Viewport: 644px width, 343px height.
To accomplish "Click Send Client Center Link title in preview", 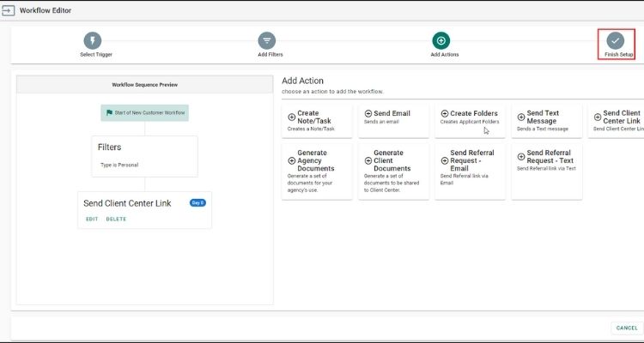I will [127, 203].
